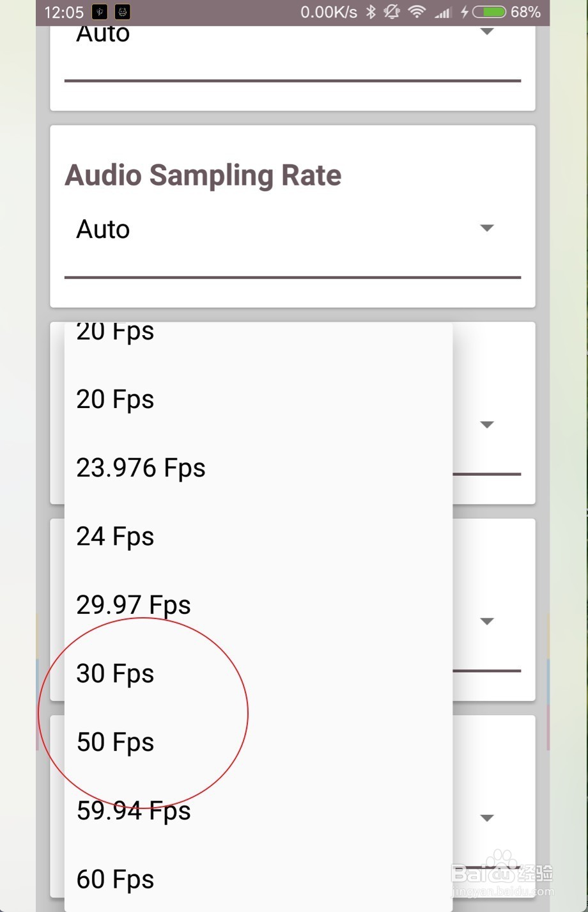
Task: Choose 60 Fps frame rate
Action: (x=115, y=879)
